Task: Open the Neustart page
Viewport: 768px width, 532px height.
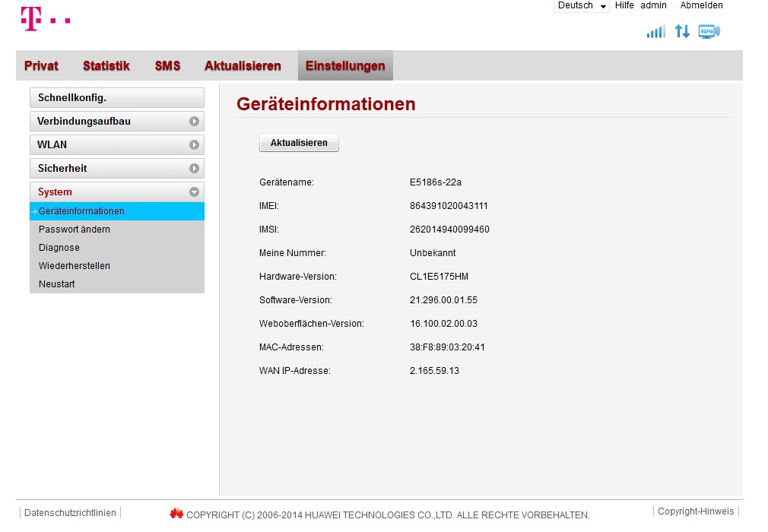Action: pyautogui.click(x=57, y=284)
